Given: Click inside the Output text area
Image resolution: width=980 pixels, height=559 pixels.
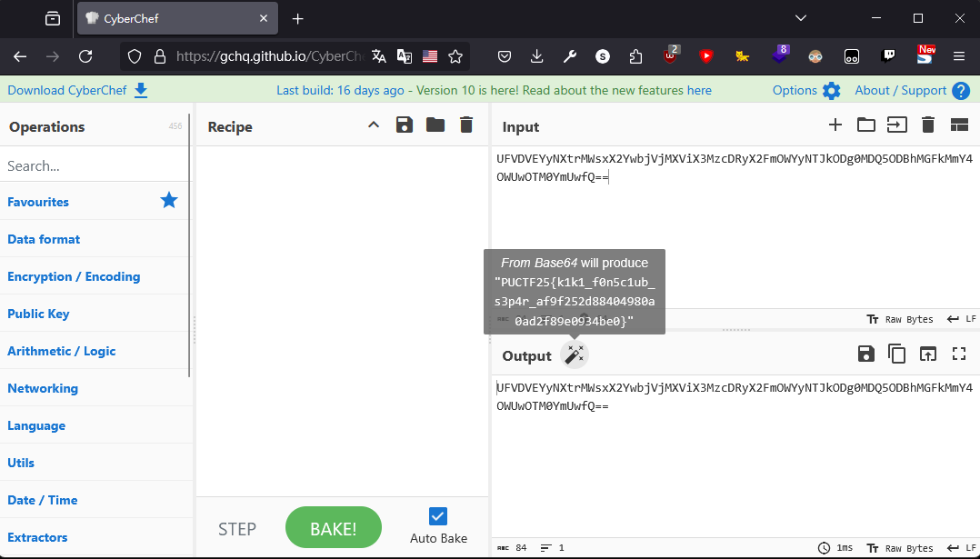Looking at the screenshot, I should [735, 456].
